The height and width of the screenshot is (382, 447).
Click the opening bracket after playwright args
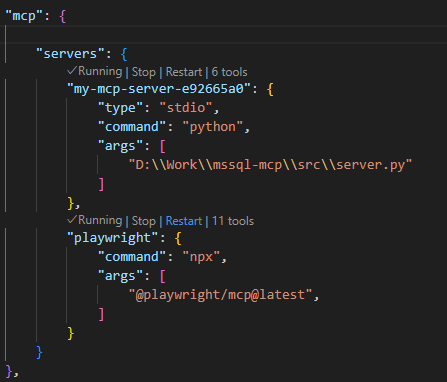coord(163,276)
